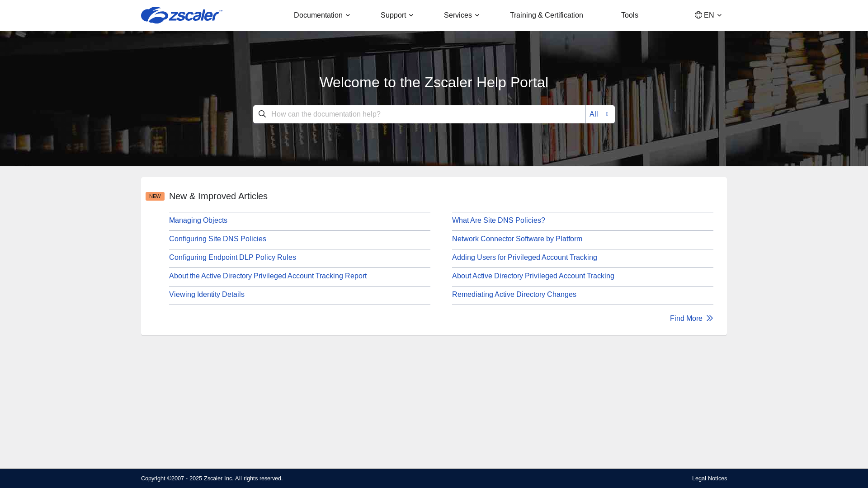Click the Welcome to Zscaler Help Portal heading
Image resolution: width=868 pixels, height=488 pixels.
[434, 82]
